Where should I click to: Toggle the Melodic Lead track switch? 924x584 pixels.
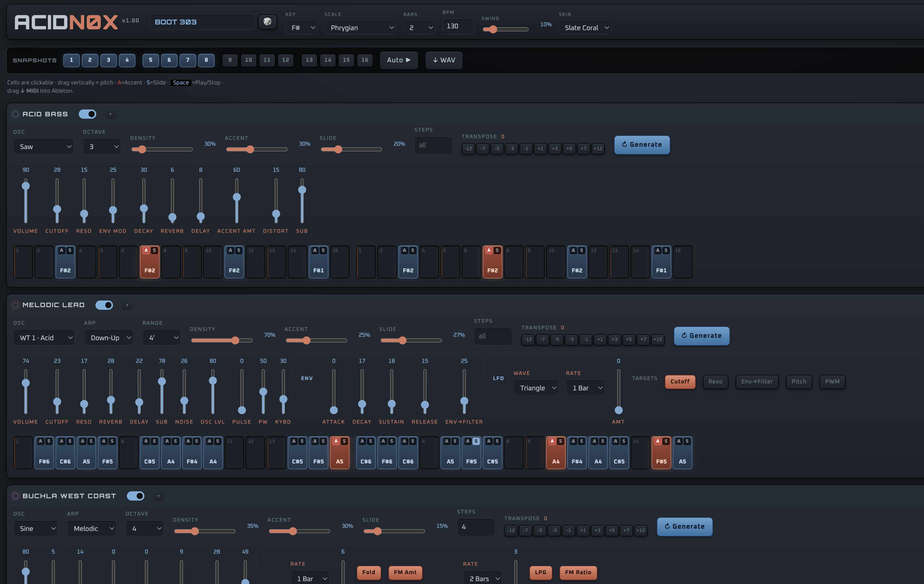104,305
